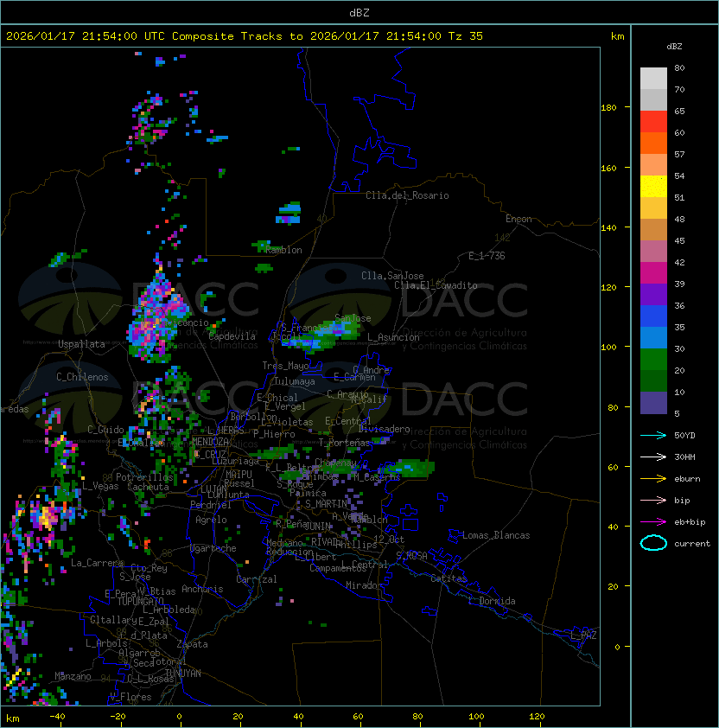Click the 'MENDOZA' city label on map

[210, 442]
